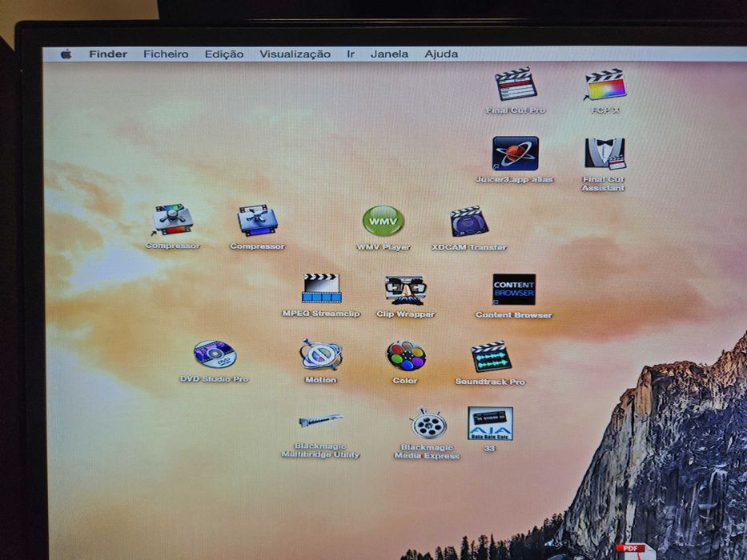The width and height of the screenshot is (747, 560).
Task: Select the XDCAM Transfer icon
Action: tap(469, 222)
